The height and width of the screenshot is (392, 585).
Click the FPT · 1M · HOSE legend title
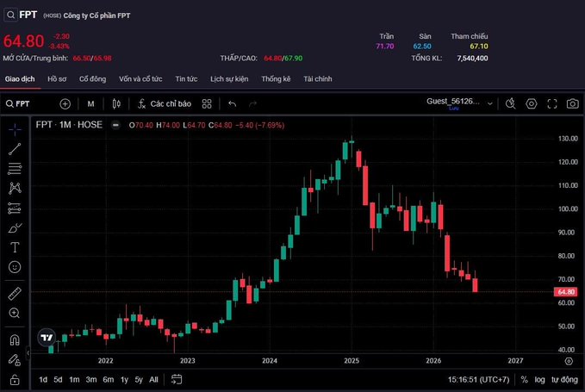coord(69,125)
